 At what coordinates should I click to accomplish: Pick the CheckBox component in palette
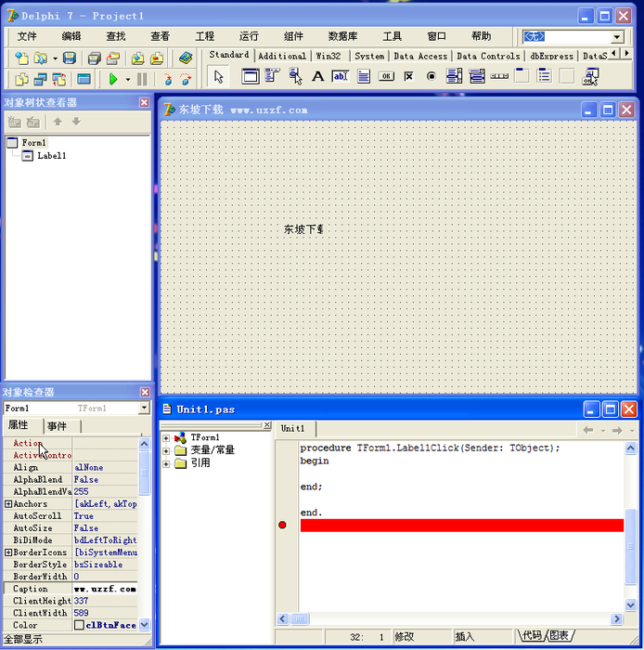pyautogui.click(x=408, y=77)
